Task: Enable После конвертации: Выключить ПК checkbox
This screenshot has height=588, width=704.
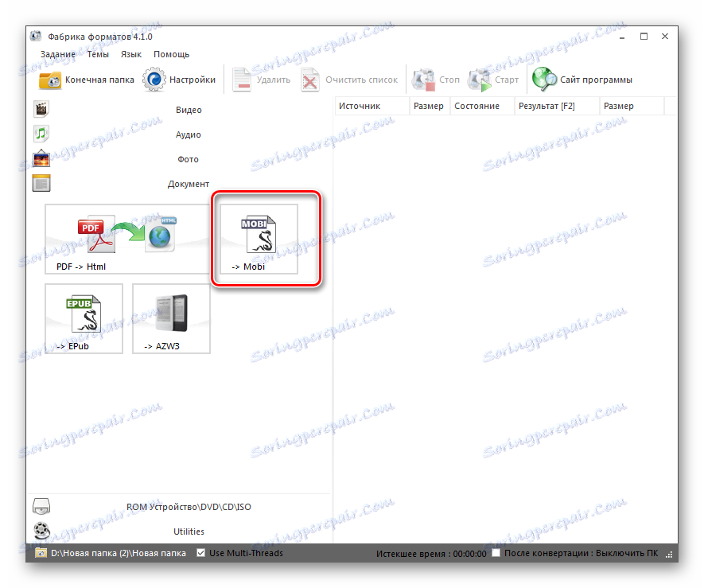Action: 496,553
